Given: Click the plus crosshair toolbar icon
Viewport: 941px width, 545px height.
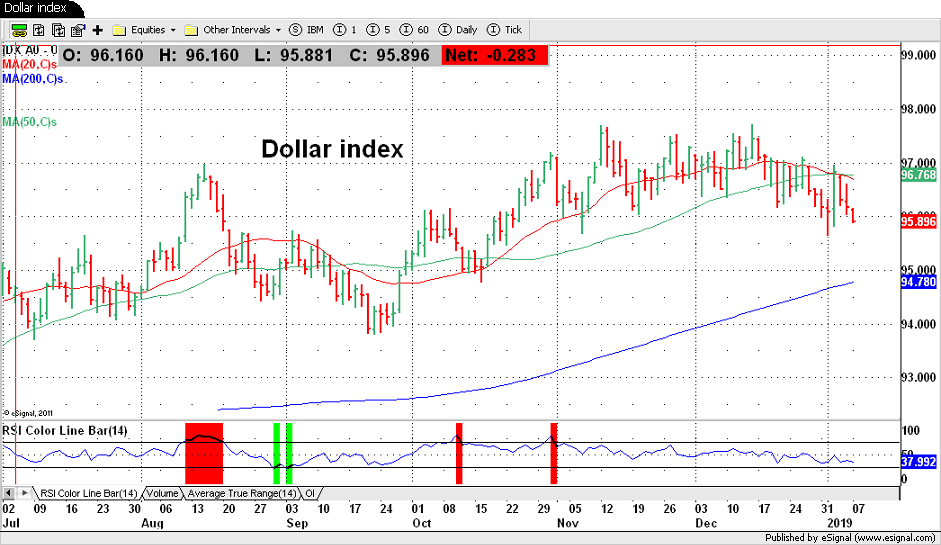Looking at the screenshot, I should (x=98, y=30).
